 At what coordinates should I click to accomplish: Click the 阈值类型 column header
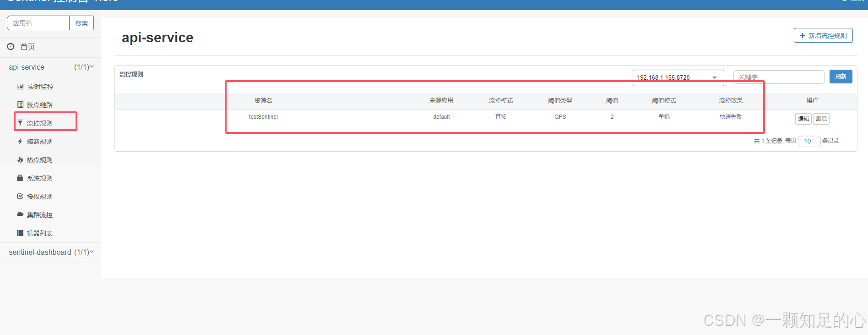[x=560, y=100]
